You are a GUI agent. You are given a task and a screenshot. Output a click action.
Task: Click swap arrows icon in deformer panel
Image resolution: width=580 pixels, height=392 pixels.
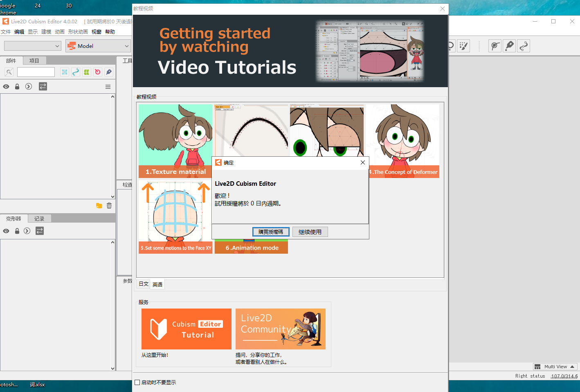click(x=40, y=231)
